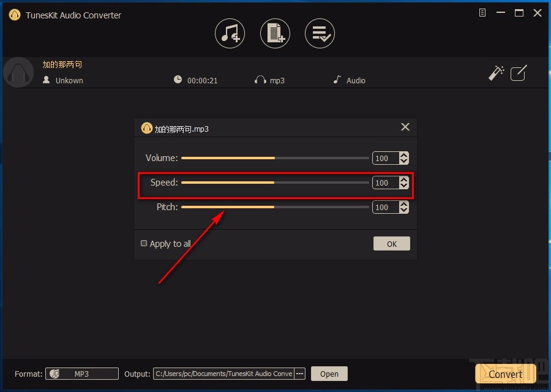Increase Pitch with the up arrow

pyautogui.click(x=404, y=204)
